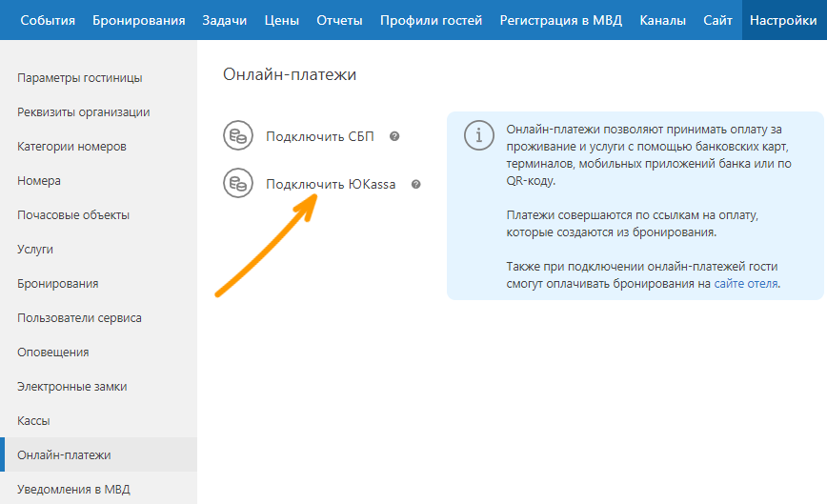827x504 pixels.
Task: Click the coins icon next to Подключить СБП
Action: [238, 135]
